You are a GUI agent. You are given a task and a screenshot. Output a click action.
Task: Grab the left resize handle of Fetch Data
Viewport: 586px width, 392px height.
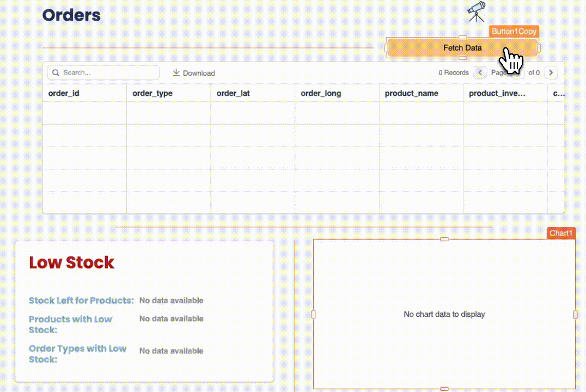pos(387,48)
